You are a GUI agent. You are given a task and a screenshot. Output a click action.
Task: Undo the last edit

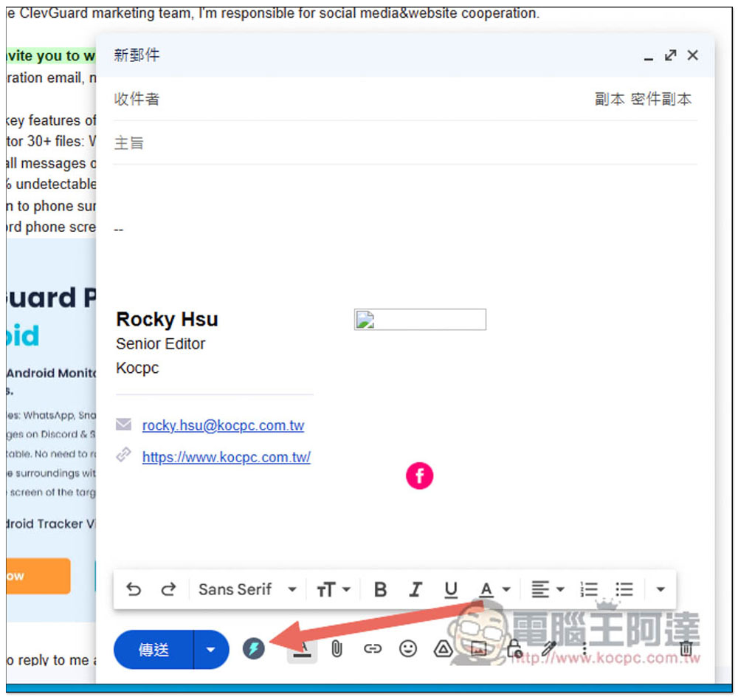point(134,589)
